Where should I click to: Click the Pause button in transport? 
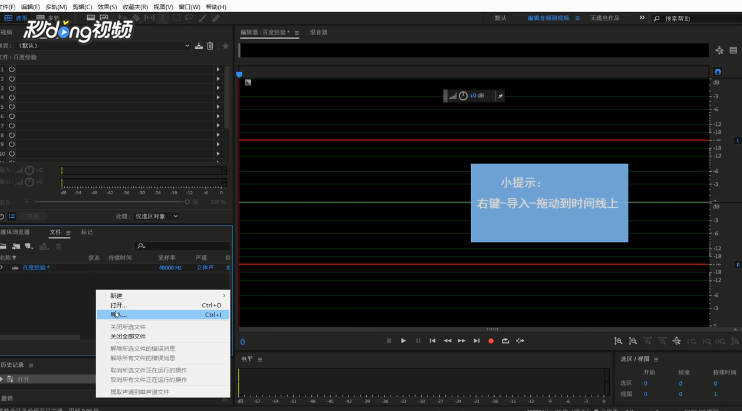418,341
